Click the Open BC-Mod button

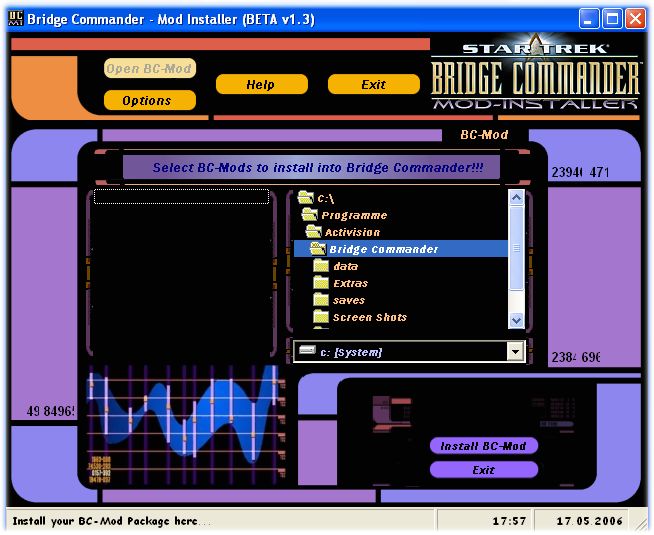(x=149, y=69)
